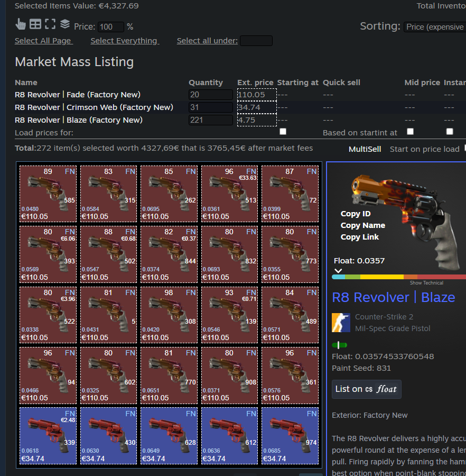Click the table grid view icon
The height and width of the screenshot is (476, 466).
pos(35,24)
